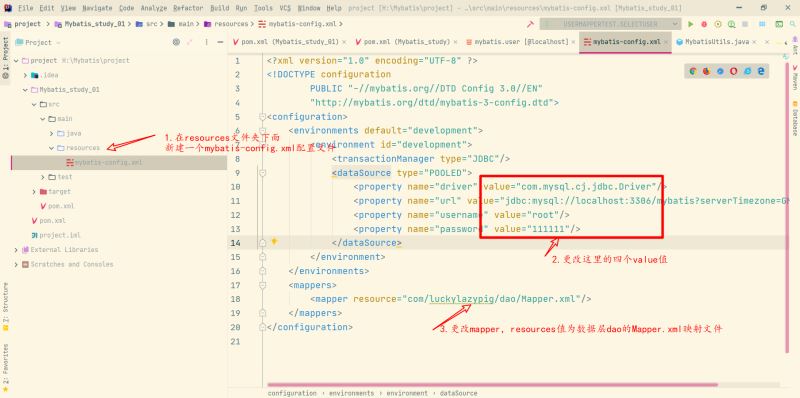Open the Database tool window on right stripe
The height and width of the screenshot is (398, 800).
pyautogui.click(x=795, y=118)
